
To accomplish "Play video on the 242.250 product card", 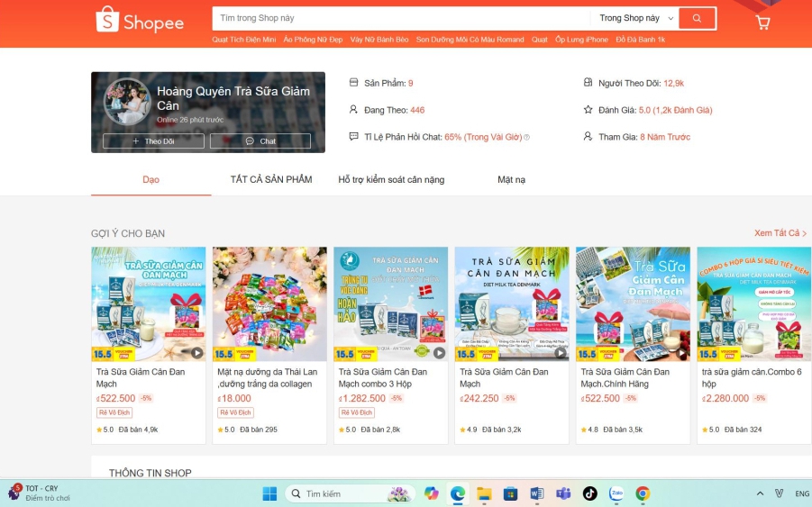I will coord(561,353).
